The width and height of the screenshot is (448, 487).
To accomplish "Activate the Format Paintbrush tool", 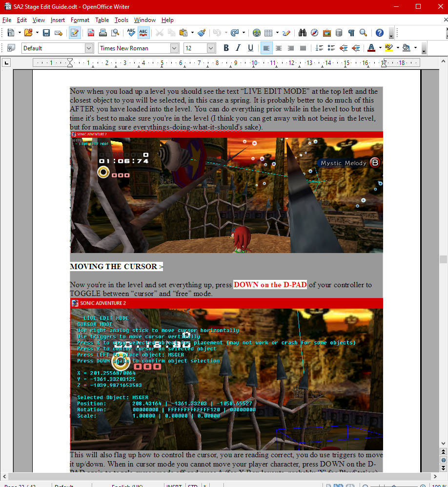I will coord(201,32).
